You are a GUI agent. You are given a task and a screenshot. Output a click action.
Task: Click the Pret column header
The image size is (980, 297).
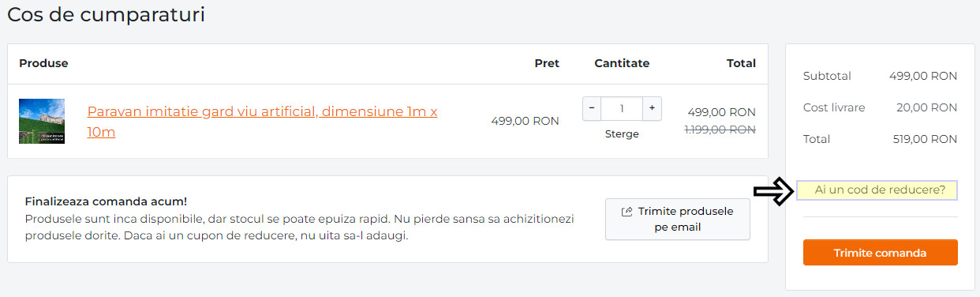pyautogui.click(x=547, y=63)
